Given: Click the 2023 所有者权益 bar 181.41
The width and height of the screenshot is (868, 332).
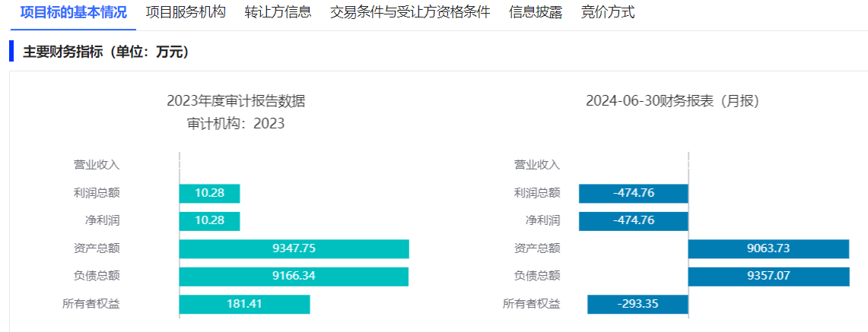Looking at the screenshot, I should pyautogui.click(x=244, y=304).
